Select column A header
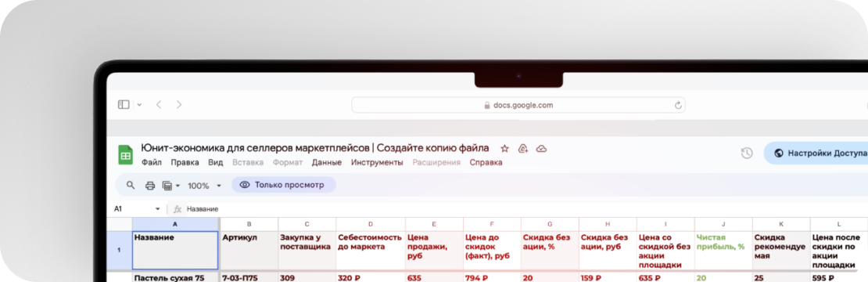Screen dimensions: 868x282 175,224
